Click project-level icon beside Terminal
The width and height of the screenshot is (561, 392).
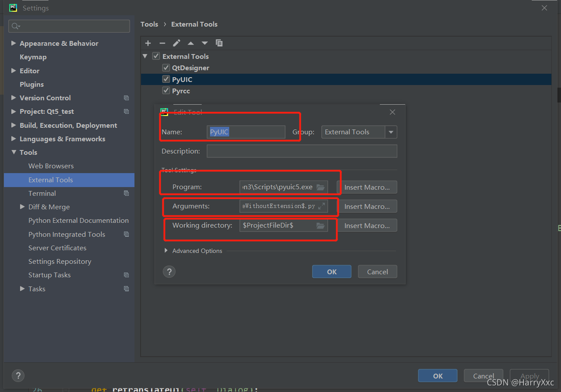point(126,193)
